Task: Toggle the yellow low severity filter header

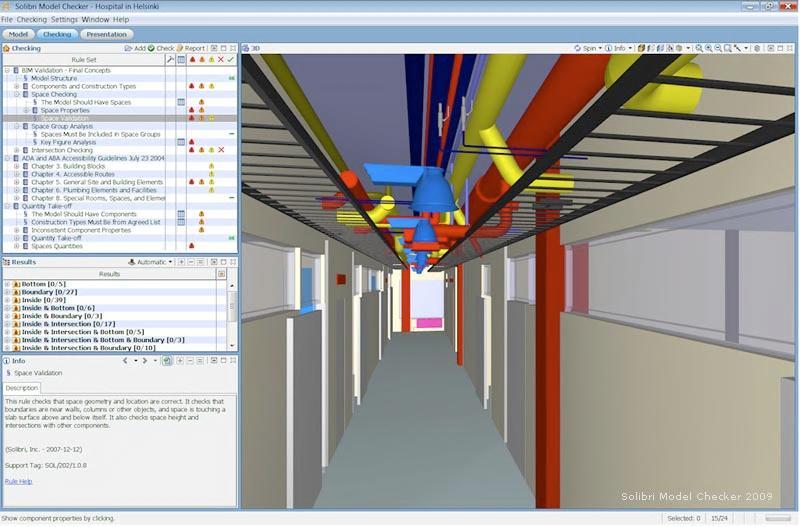Action: click(x=211, y=60)
